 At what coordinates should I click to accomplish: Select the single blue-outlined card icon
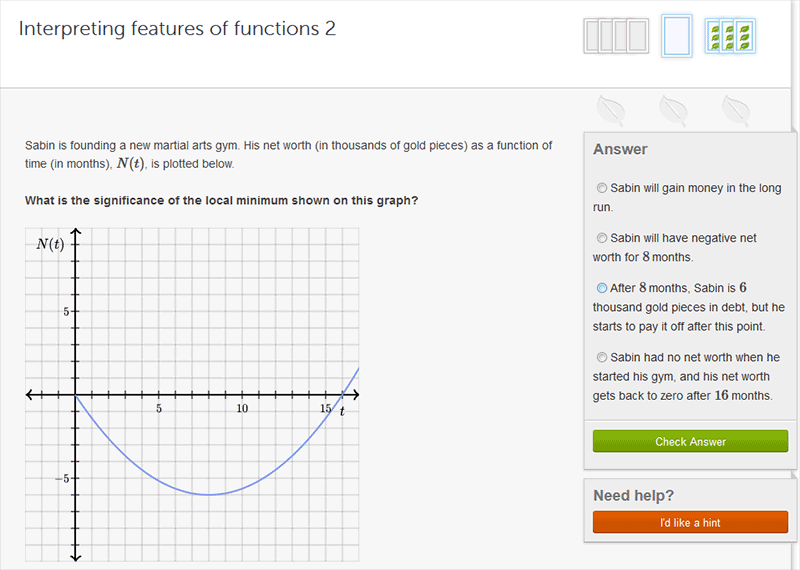(677, 36)
